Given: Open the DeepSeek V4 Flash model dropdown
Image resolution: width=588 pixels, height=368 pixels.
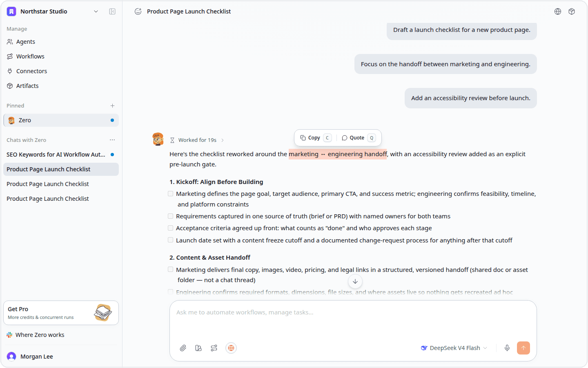Looking at the screenshot, I should coord(454,348).
